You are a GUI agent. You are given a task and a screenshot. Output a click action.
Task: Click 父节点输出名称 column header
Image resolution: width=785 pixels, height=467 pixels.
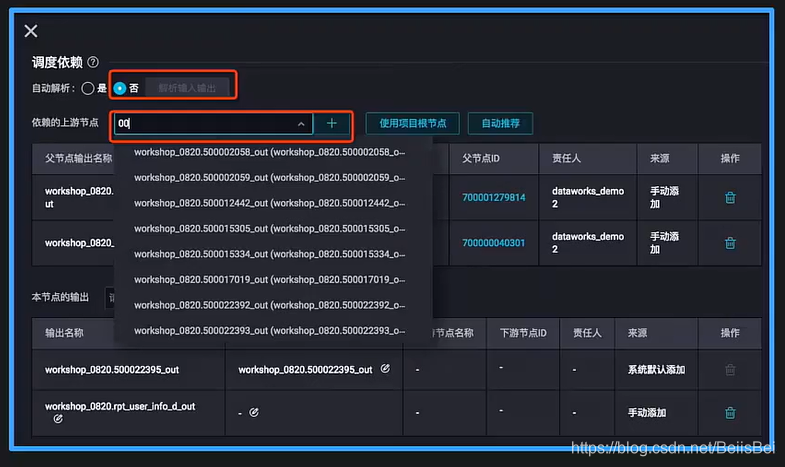click(79, 159)
